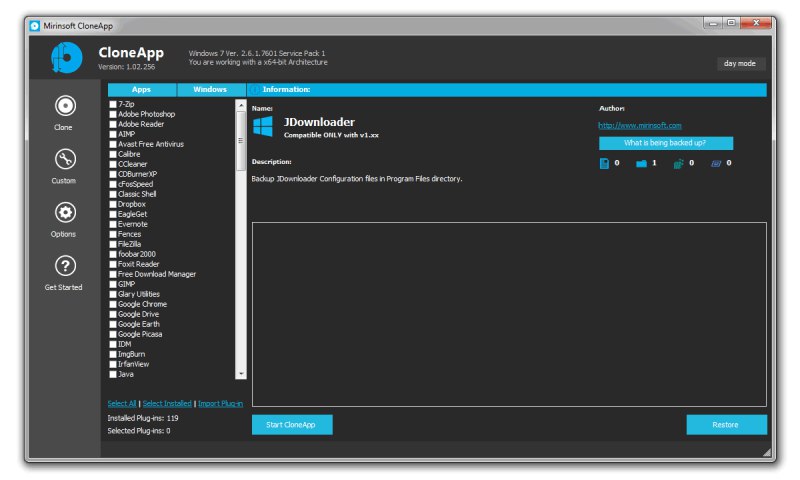
Task: Click the Import Plug-in link
Action: tap(220, 403)
